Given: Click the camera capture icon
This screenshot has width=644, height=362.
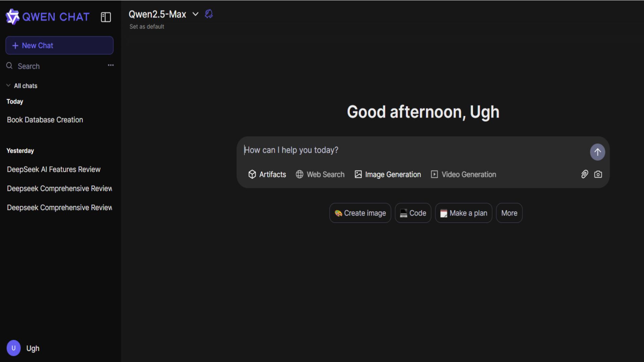Looking at the screenshot, I should click(598, 174).
